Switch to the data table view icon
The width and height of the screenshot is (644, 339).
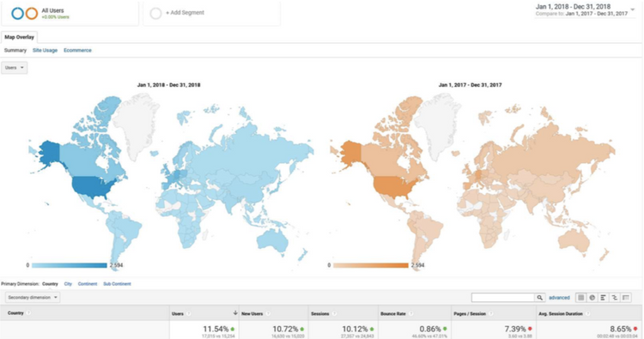(x=580, y=298)
